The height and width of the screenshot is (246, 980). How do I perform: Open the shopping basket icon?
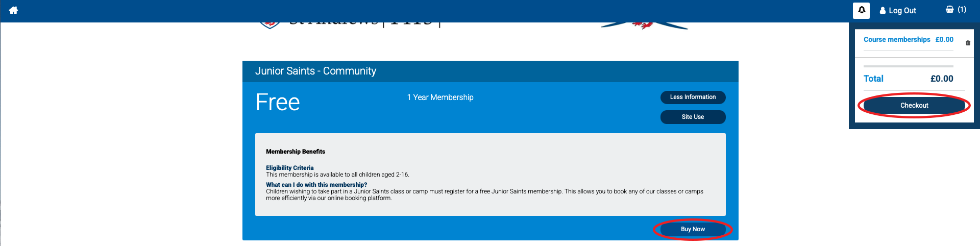click(949, 10)
